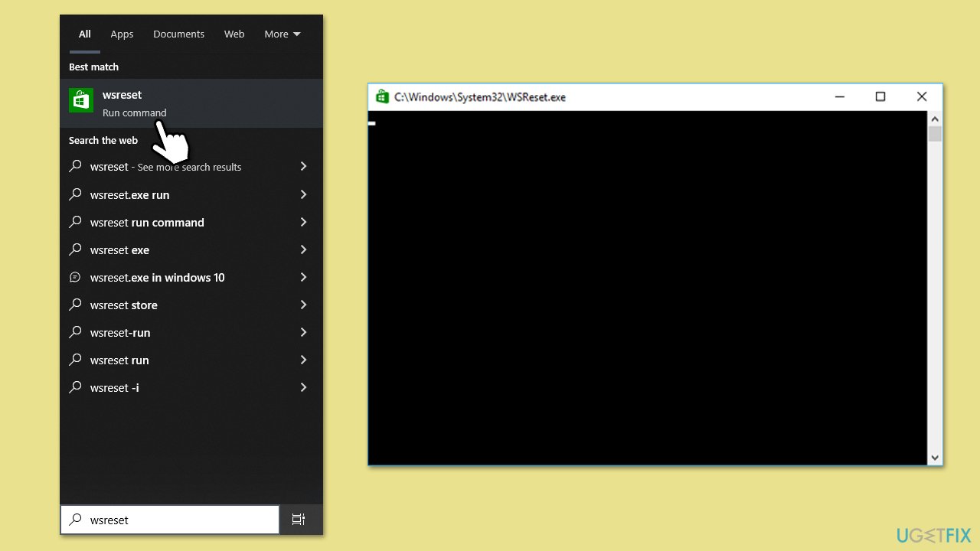Click the magnifier icon in the search box
The width and height of the screenshot is (980, 551).
coord(75,520)
